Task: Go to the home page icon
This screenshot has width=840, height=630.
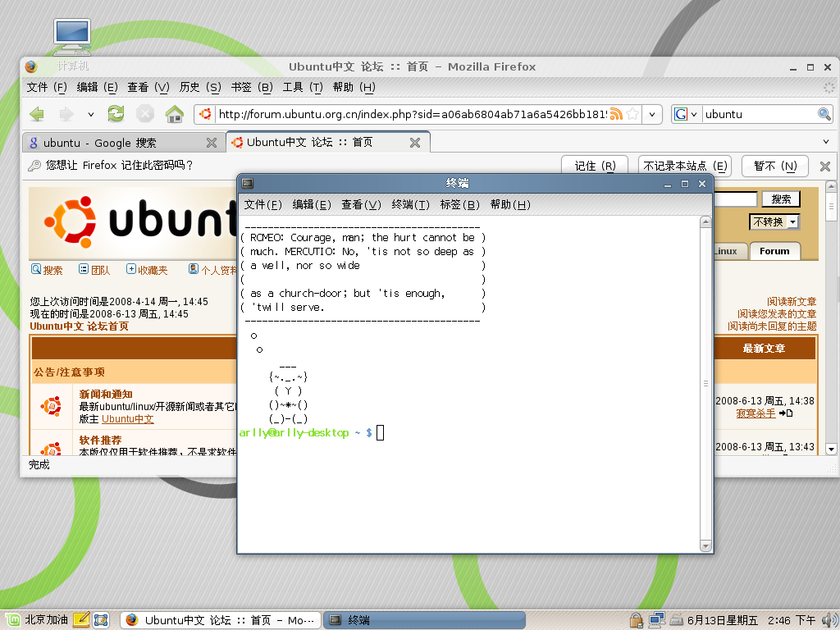Action: pos(174,113)
